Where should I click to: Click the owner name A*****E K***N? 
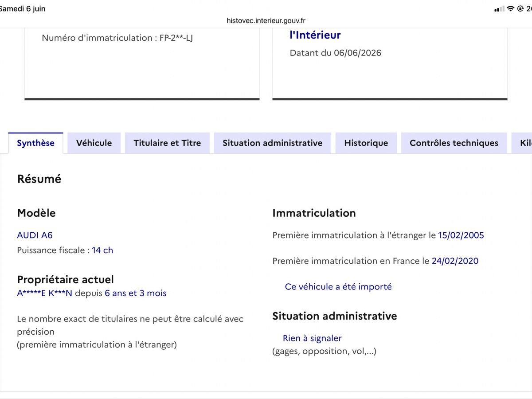(44, 293)
